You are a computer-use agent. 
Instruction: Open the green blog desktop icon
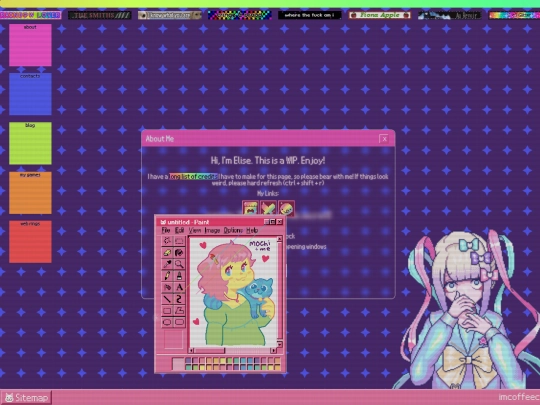30,143
